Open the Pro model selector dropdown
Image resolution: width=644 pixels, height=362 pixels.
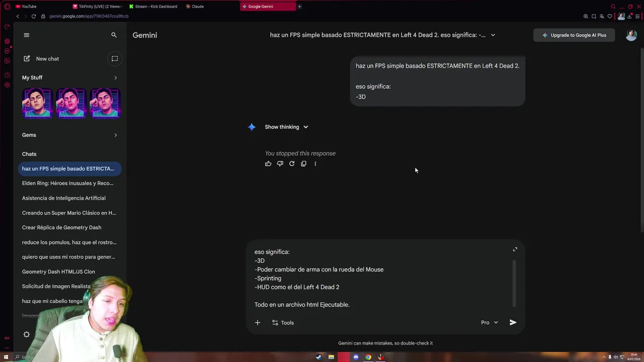coord(489,323)
